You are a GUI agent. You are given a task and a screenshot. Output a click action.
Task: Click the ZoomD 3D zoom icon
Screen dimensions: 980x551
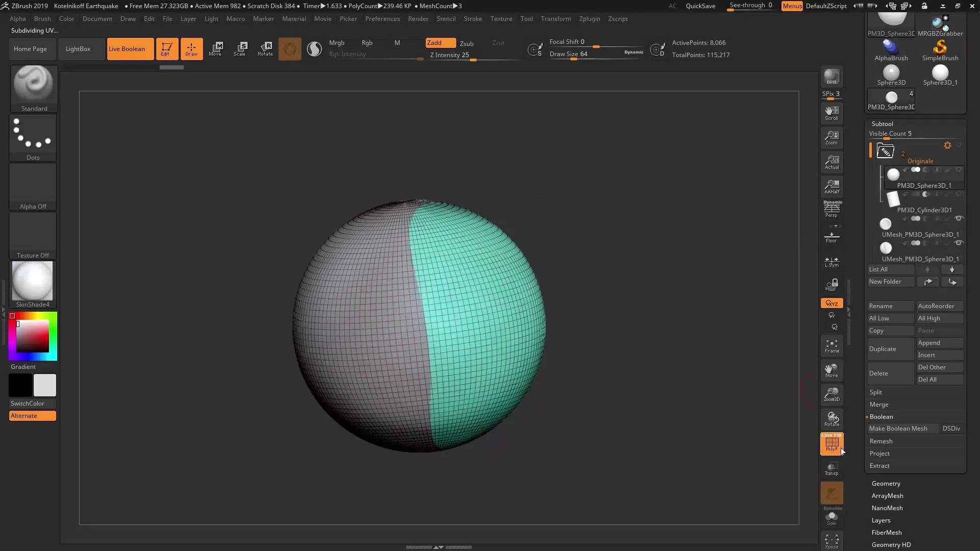point(831,394)
